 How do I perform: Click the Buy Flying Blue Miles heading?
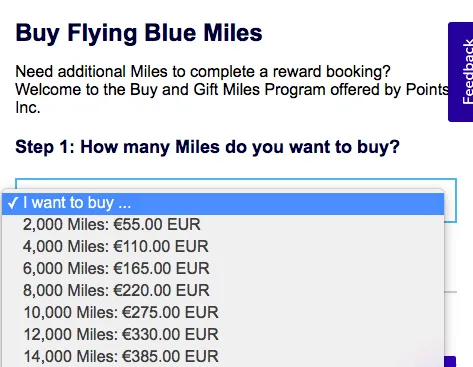(x=139, y=33)
